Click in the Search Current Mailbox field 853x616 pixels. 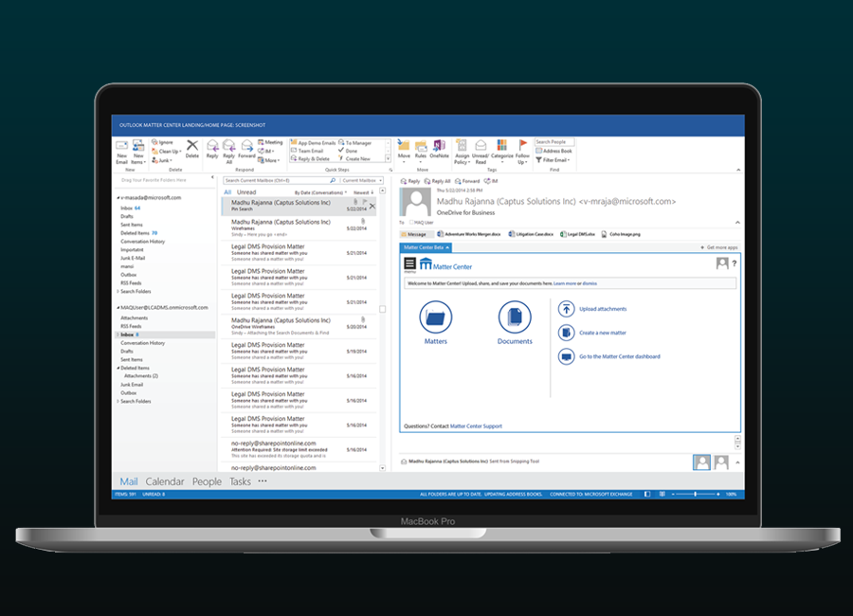coord(280,180)
